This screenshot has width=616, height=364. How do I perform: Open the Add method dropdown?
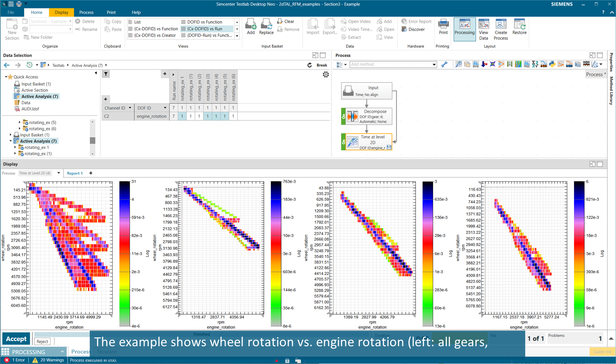(433, 64)
